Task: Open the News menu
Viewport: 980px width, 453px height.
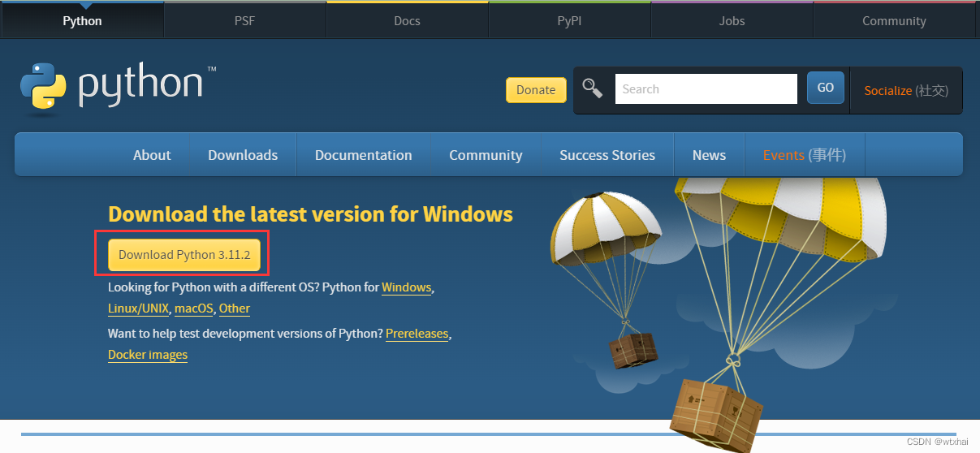Action: tap(709, 155)
